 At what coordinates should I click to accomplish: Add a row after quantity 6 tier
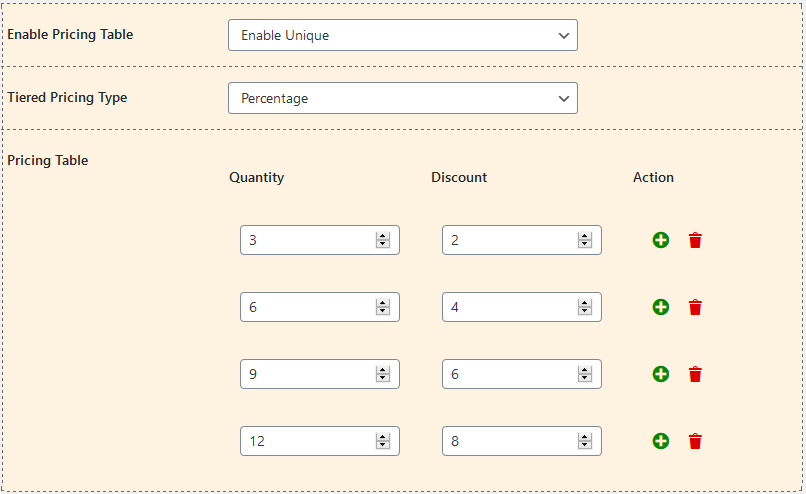(661, 307)
